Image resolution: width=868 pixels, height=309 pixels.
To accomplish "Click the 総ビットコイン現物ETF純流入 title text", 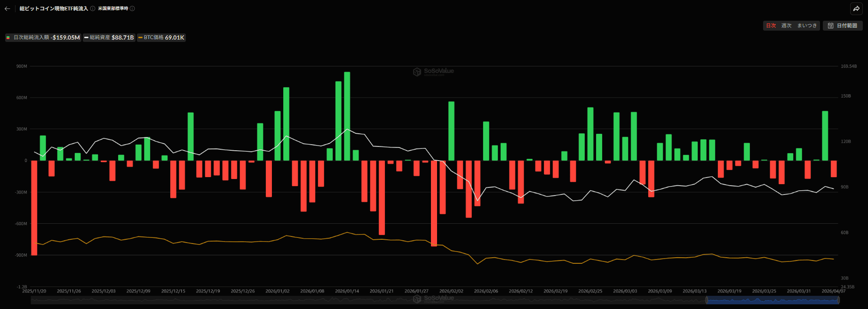I will [x=54, y=8].
